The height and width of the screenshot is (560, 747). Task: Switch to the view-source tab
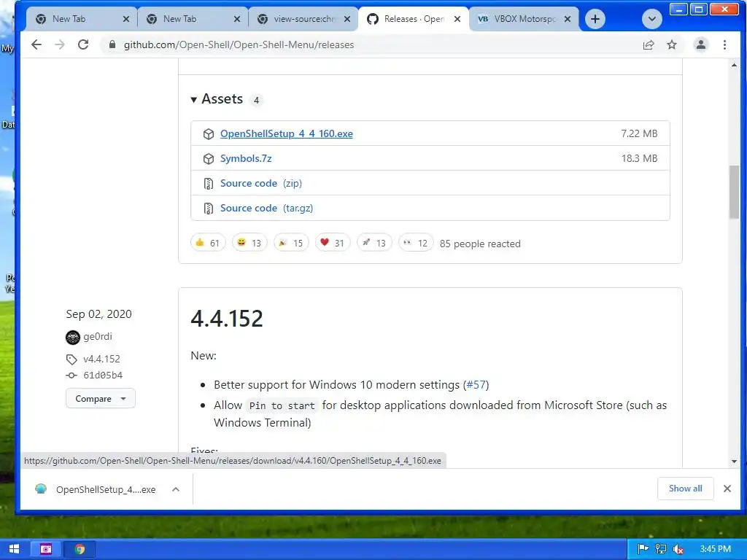(304, 19)
